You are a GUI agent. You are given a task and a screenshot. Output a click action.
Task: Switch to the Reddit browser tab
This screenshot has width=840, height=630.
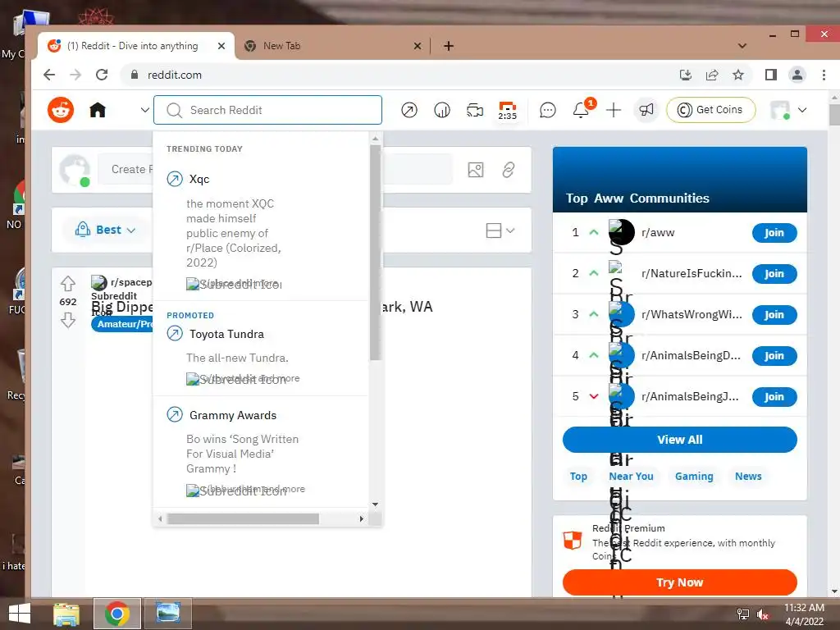(x=131, y=46)
